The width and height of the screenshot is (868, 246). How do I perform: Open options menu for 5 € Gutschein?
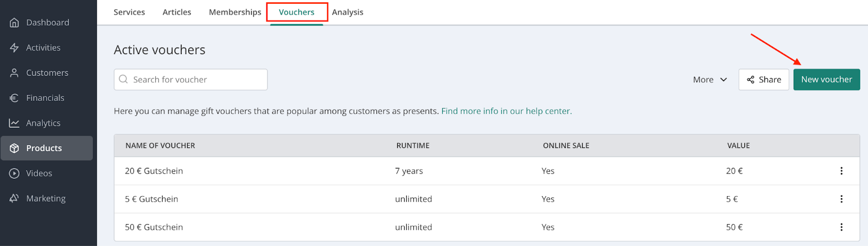coord(841,199)
